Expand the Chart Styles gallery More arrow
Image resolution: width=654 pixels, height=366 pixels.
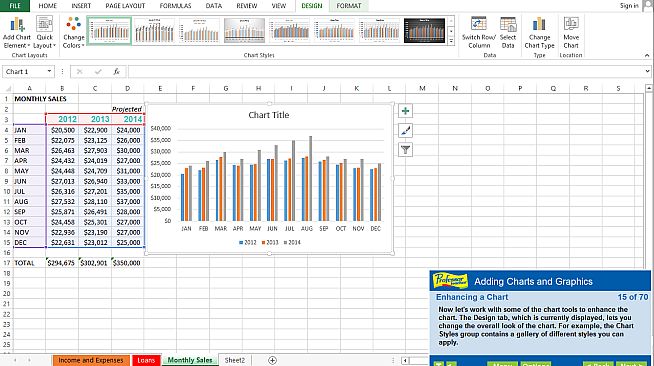point(451,41)
